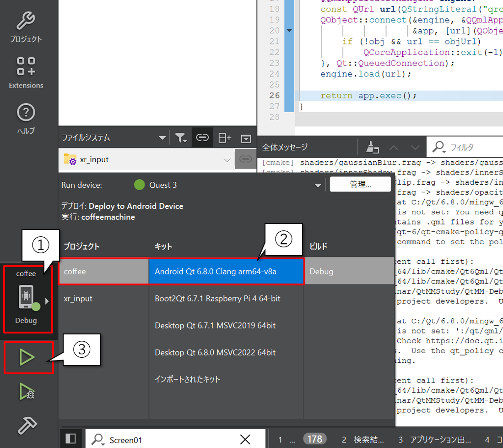The height and width of the screenshot is (448, 503).
Task: Open the xr_input root folder combo box
Action: coord(146,159)
